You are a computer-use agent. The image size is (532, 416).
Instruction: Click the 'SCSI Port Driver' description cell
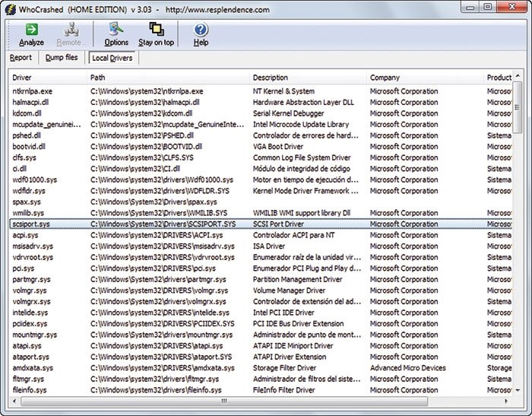278,224
